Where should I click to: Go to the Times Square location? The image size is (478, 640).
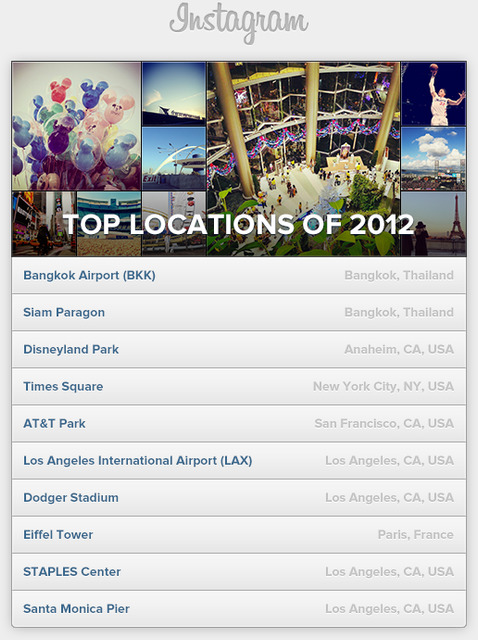(239, 387)
